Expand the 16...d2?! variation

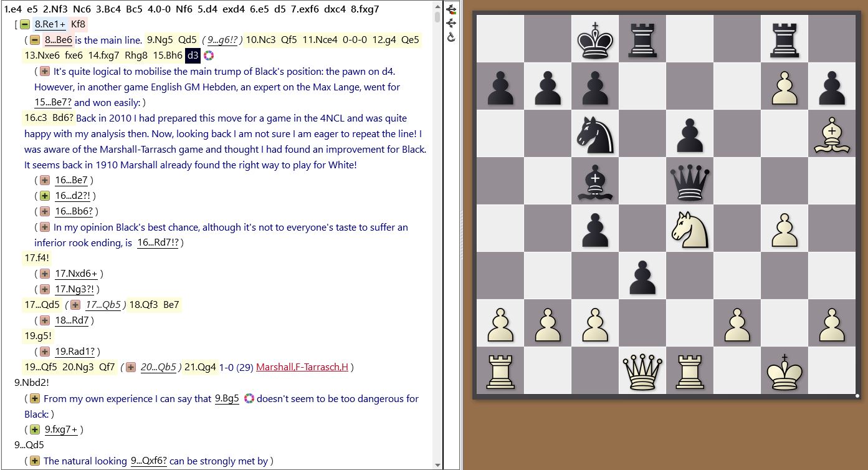[45, 196]
